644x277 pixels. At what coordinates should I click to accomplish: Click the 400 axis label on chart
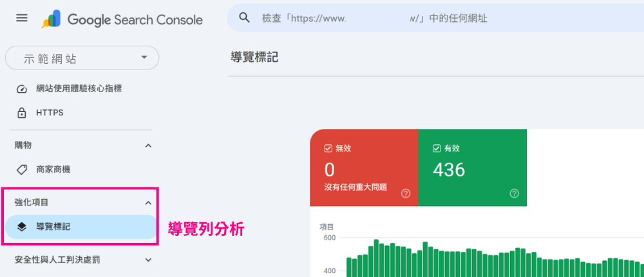tap(329, 271)
